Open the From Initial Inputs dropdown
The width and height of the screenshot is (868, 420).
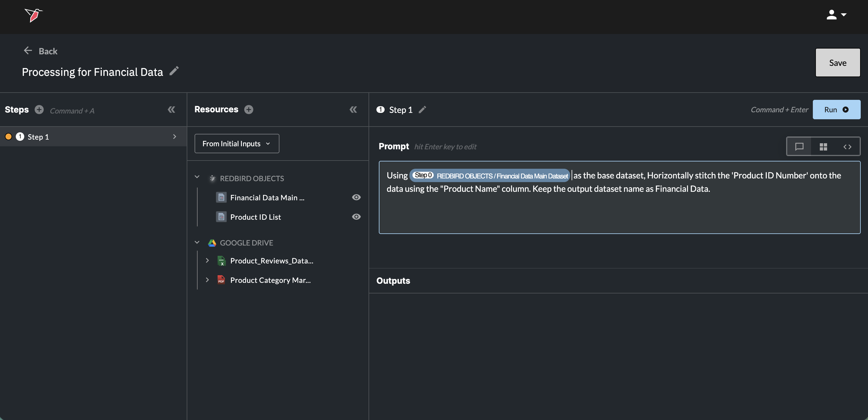pos(236,144)
